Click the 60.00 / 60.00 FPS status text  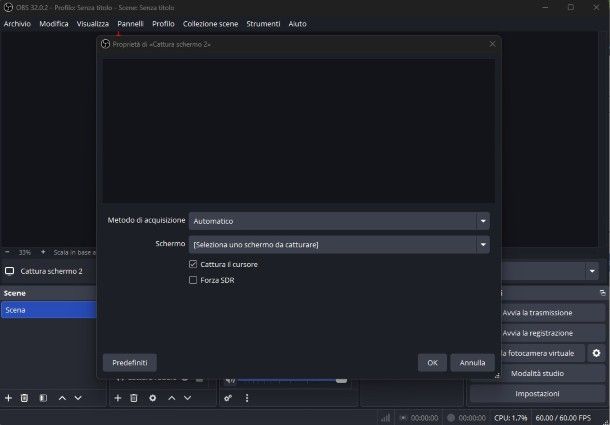pos(563,418)
